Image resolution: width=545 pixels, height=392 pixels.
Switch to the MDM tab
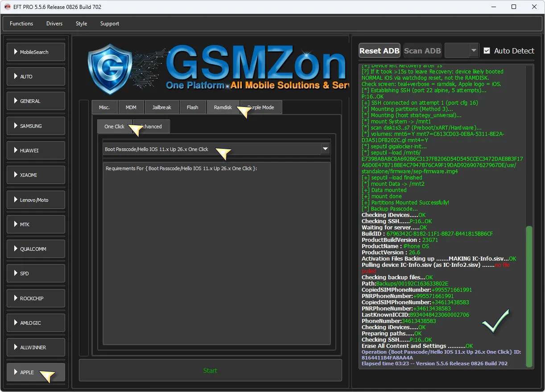point(131,107)
